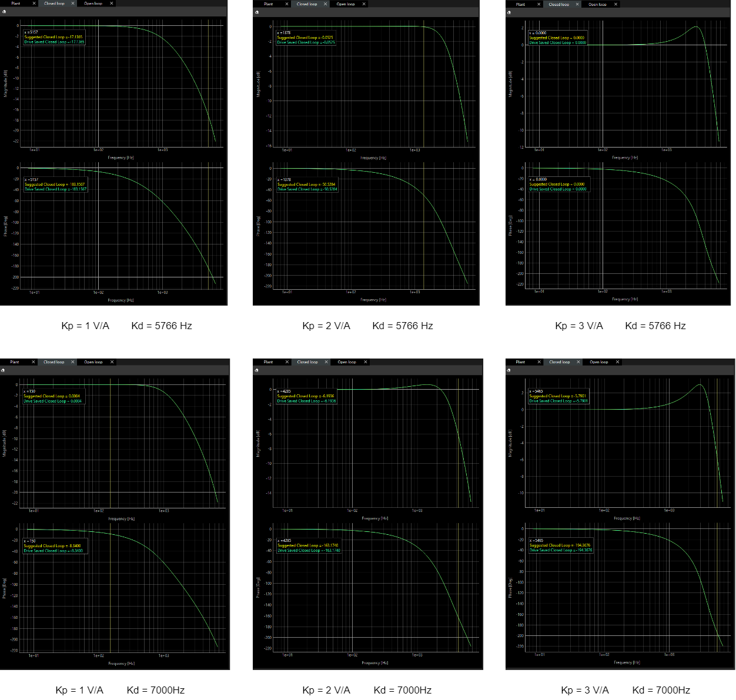Screen dimensions: 736x700
Task: Open the Open loop tab in the bottom-middle panel
Action: (x=347, y=361)
